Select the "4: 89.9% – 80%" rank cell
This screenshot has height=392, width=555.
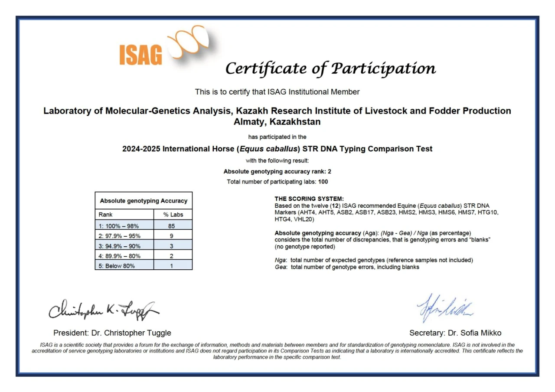pos(124,255)
